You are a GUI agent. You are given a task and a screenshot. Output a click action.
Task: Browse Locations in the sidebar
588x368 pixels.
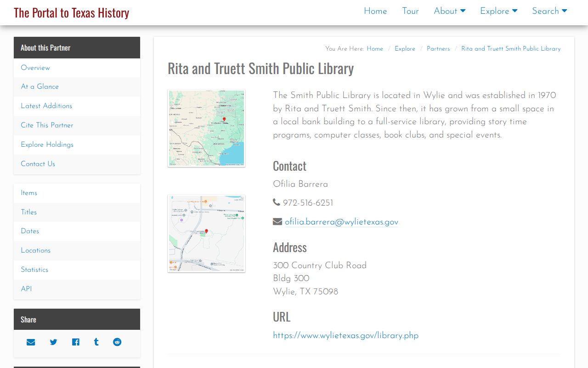(77, 250)
